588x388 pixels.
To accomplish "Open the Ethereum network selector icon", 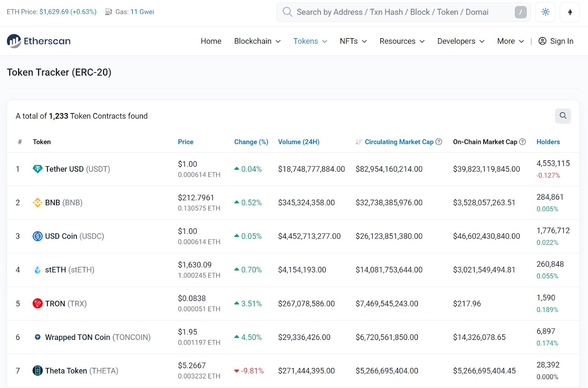I will [x=570, y=12].
